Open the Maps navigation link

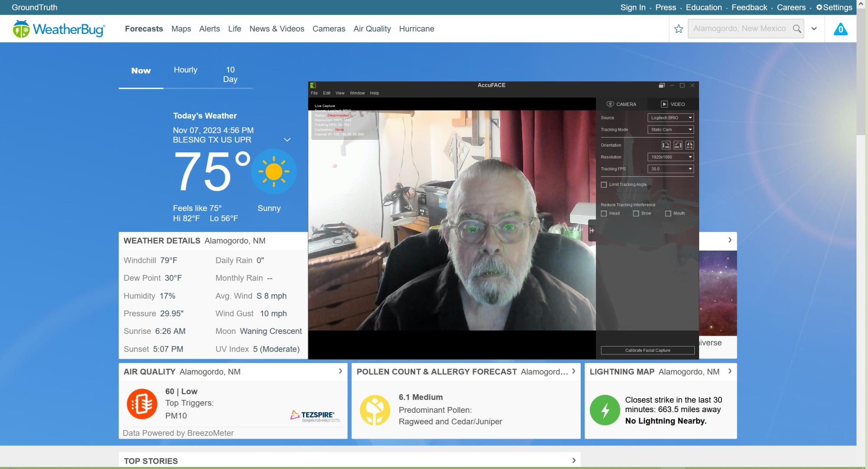181,29
